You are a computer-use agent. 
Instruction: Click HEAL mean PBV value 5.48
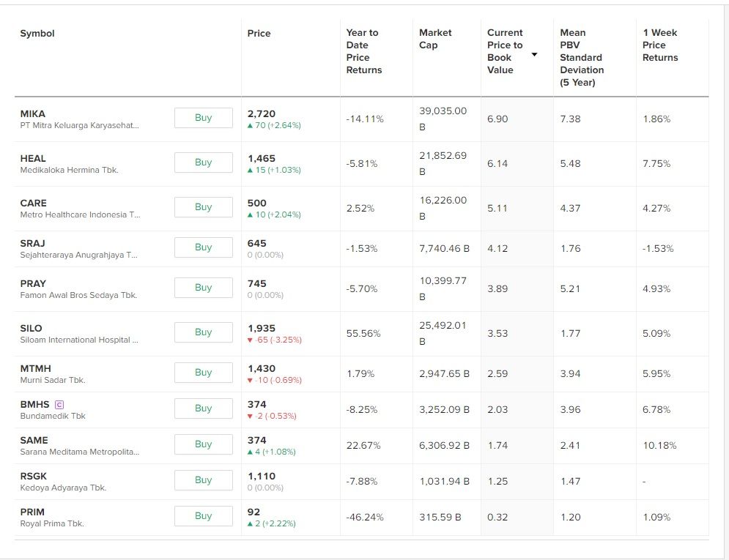click(571, 163)
